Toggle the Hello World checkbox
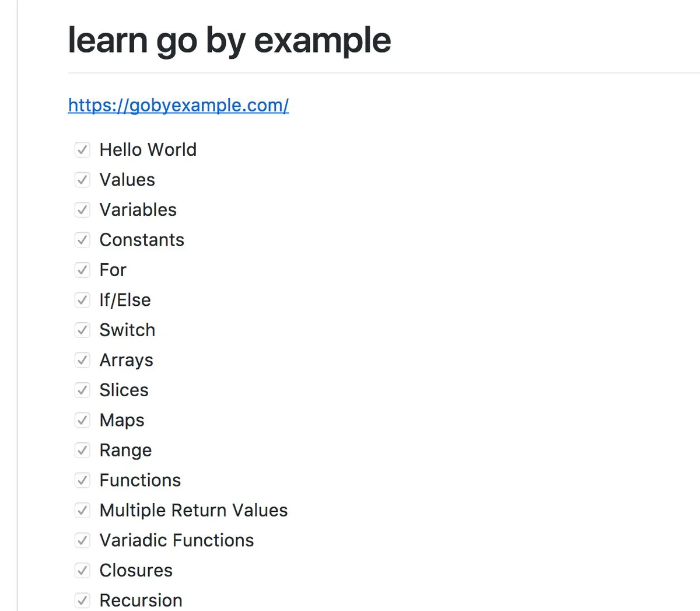The width and height of the screenshot is (700, 611). pyautogui.click(x=82, y=150)
